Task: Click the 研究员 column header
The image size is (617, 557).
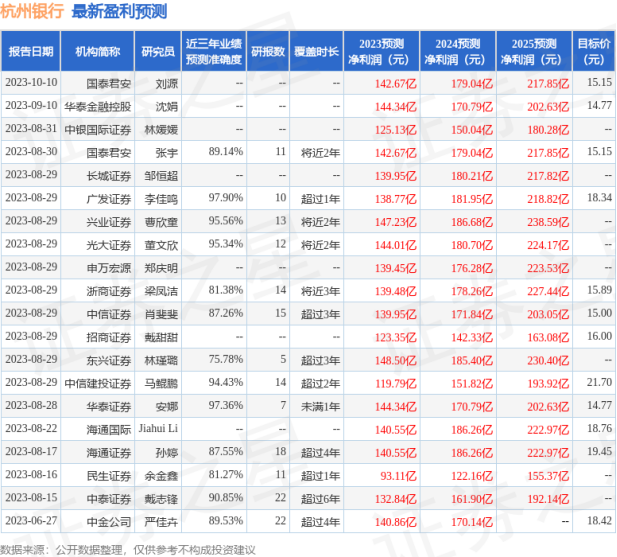Action: pyautogui.click(x=159, y=51)
